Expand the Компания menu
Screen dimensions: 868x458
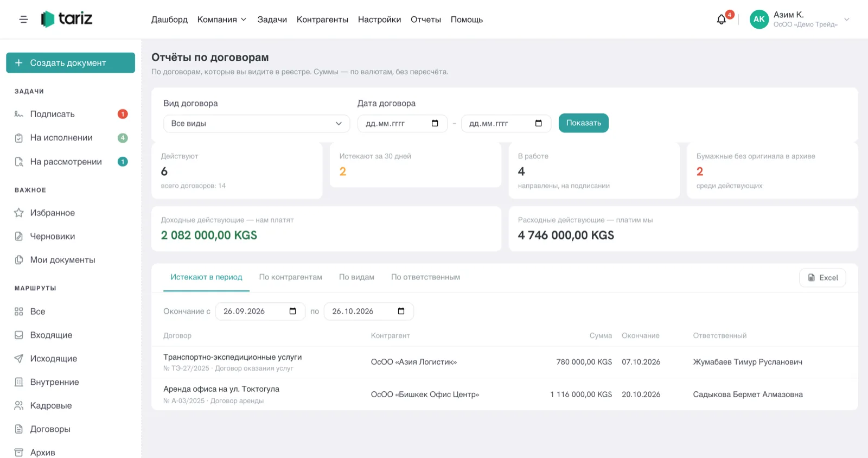coord(222,20)
